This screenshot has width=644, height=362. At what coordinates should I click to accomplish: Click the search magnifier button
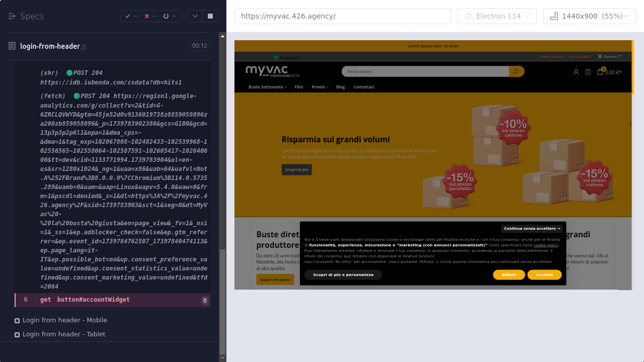pos(516,71)
